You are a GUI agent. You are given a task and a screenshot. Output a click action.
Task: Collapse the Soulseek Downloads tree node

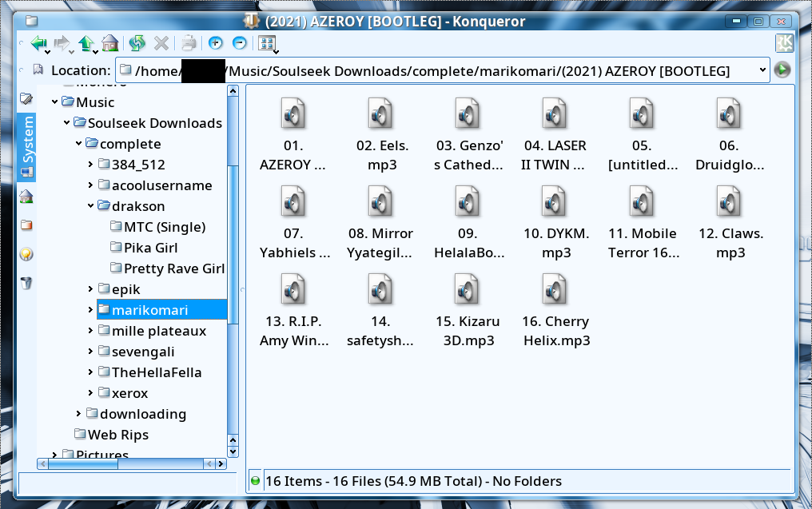[x=67, y=123]
